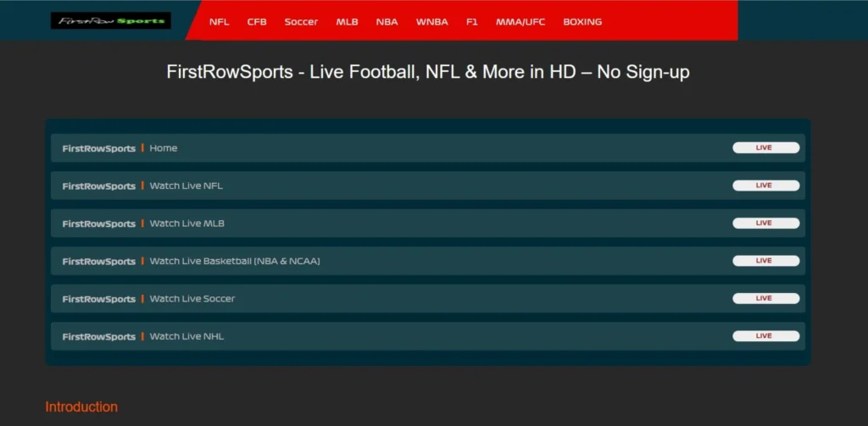The image size is (868, 426).
Task: Click the LIVE badge in Home row
Action: coord(766,147)
